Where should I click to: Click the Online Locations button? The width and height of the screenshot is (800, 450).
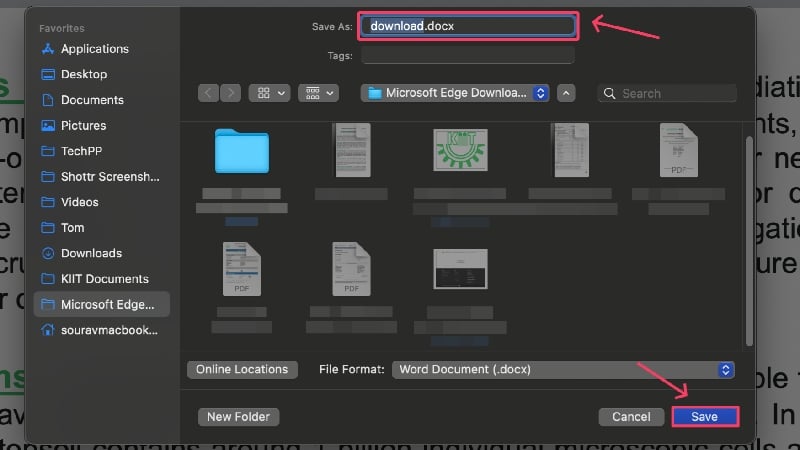[x=242, y=369]
